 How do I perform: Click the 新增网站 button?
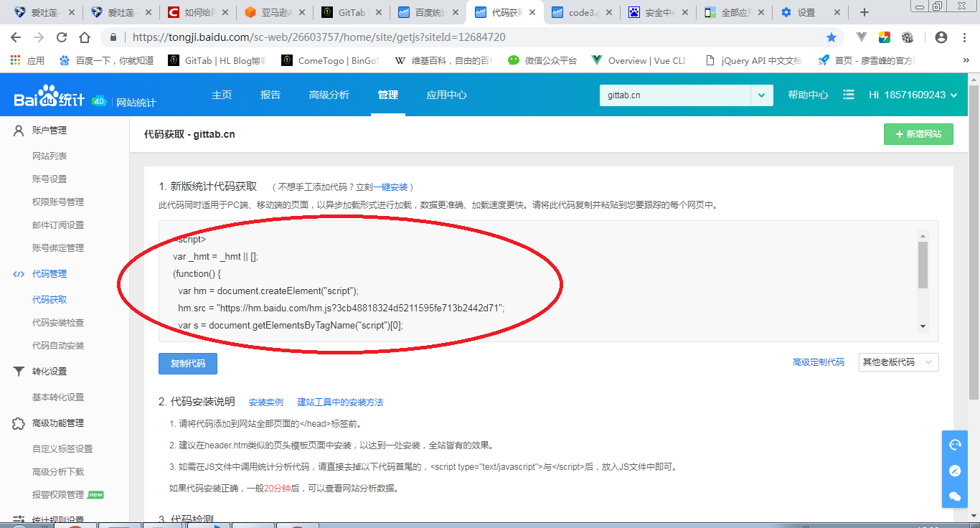pos(918,134)
